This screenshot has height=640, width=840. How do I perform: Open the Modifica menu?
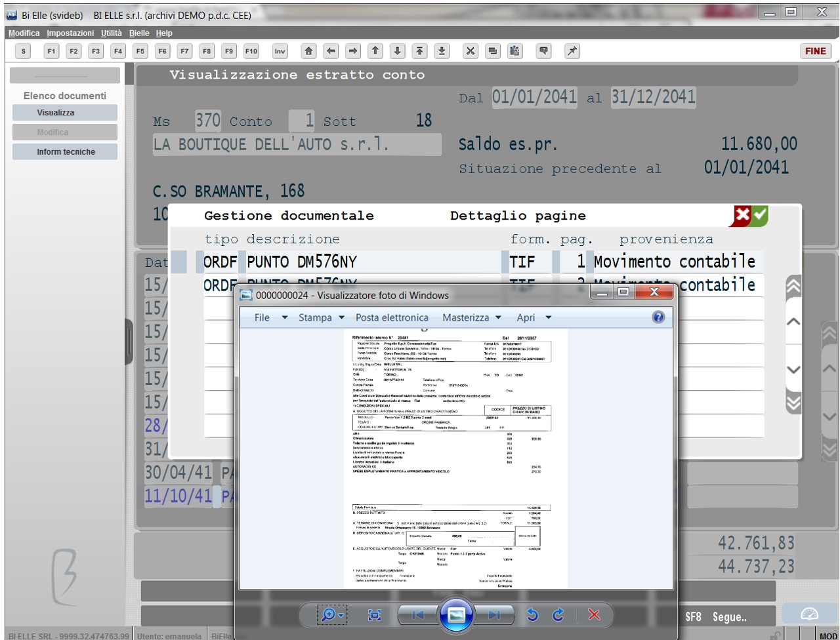pyautogui.click(x=24, y=33)
